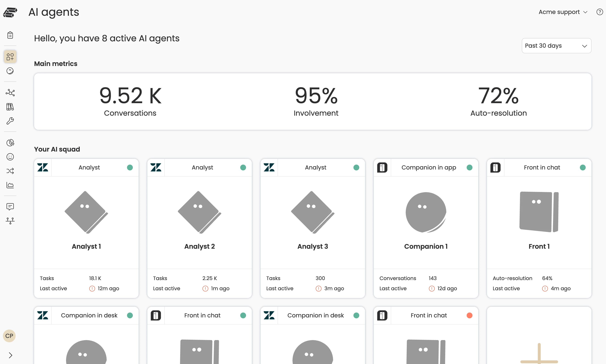Click the warning icon beside 12d ago
Image resolution: width=606 pixels, height=364 pixels.
point(431,289)
